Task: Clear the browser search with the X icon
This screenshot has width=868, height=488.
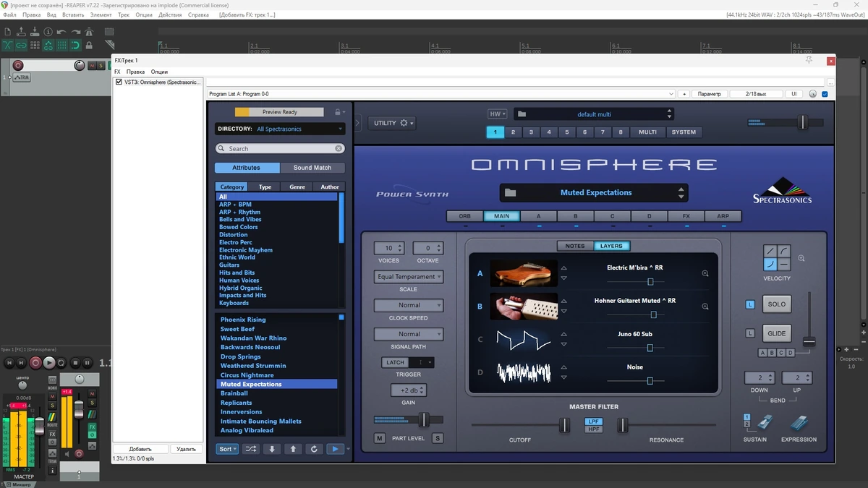Action: coord(339,148)
